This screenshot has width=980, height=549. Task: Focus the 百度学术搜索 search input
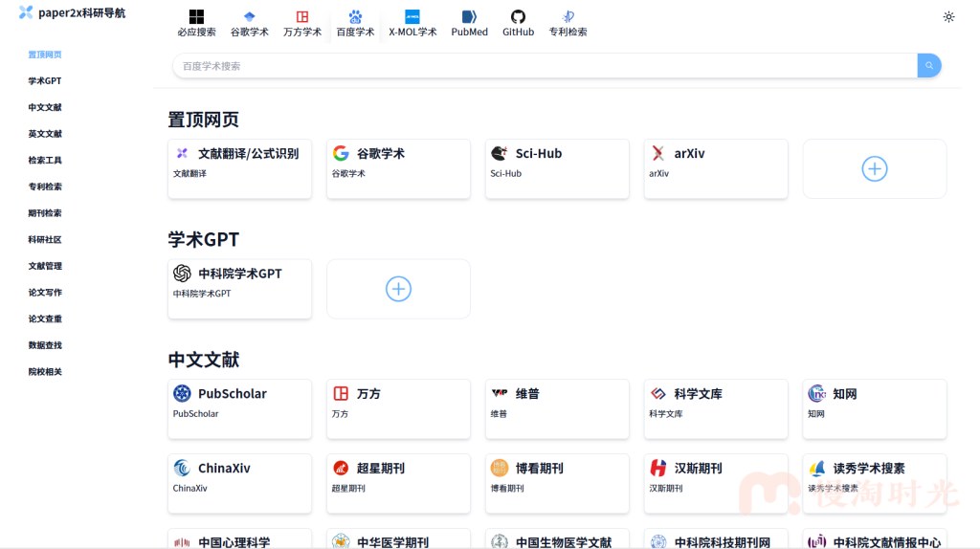(545, 66)
